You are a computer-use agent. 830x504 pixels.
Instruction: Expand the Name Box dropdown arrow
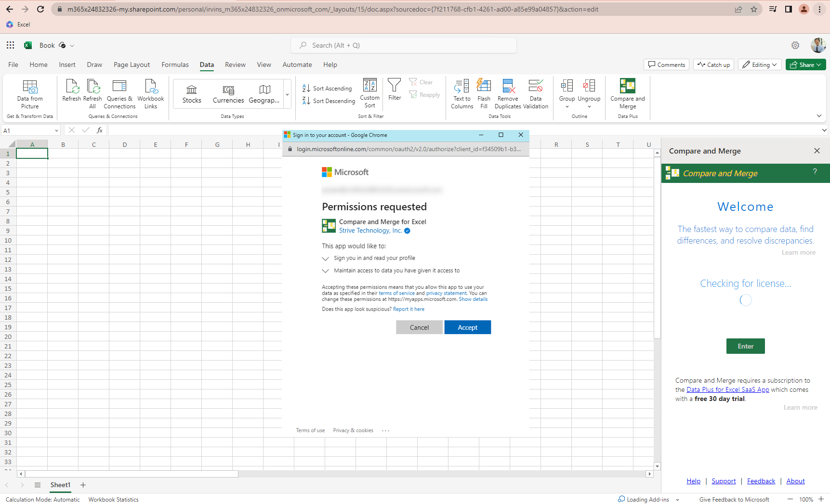pos(56,130)
